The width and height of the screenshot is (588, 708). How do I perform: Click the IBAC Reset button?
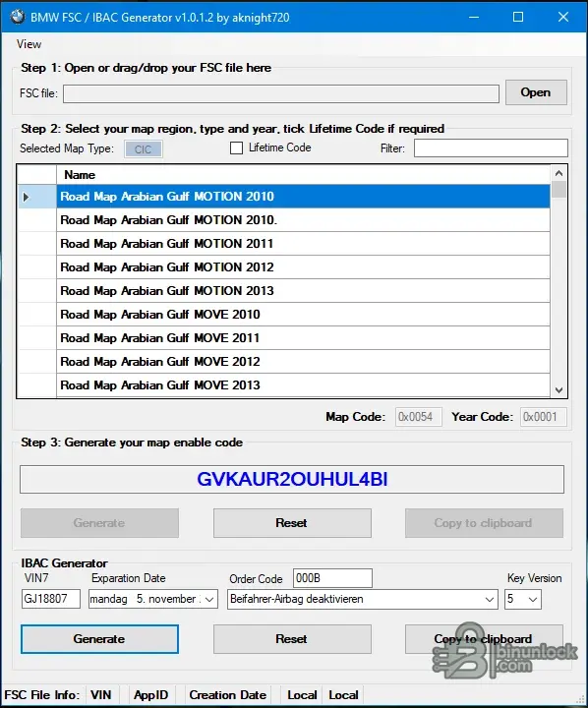click(x=292, y=639)
